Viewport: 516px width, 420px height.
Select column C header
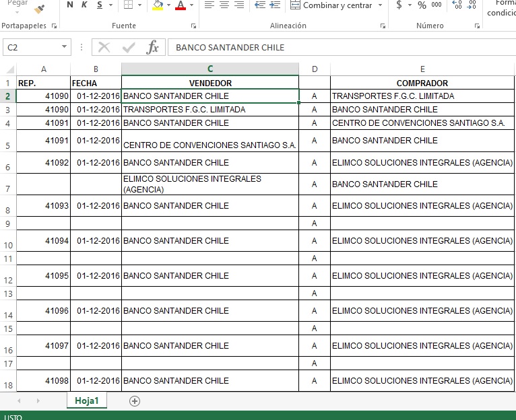click(210, 69)
